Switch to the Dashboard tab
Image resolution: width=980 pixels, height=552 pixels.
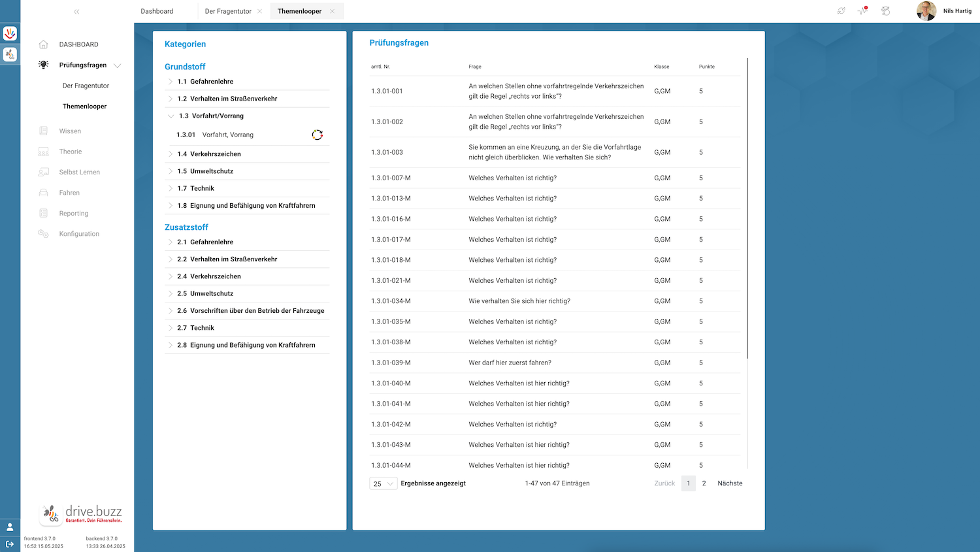pos(157,11)
